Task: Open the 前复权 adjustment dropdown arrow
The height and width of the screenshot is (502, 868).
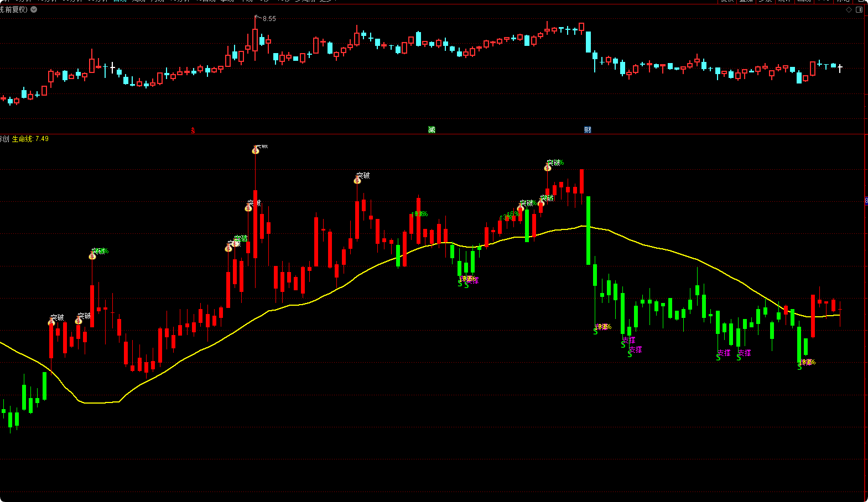Action: tap(34, 9)
